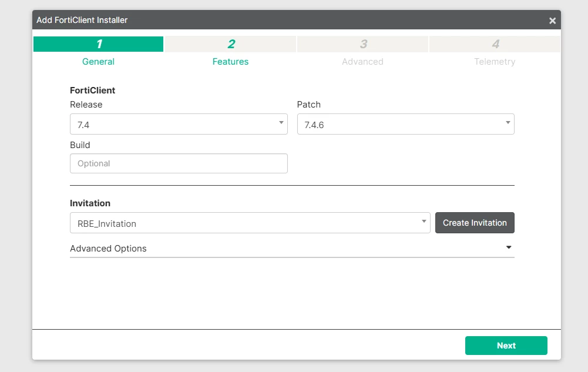This screenshot has height=372, width=588.
Task: Open step 4 Telemetry tab
Action: 495,44
